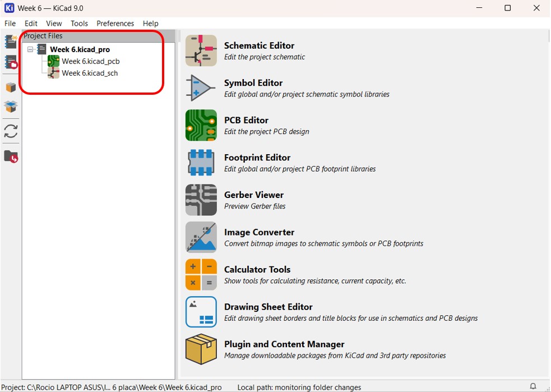Click the Schematic Editor title text
The width and height of the screenshot is (551, 392).
tap(260, 45)
